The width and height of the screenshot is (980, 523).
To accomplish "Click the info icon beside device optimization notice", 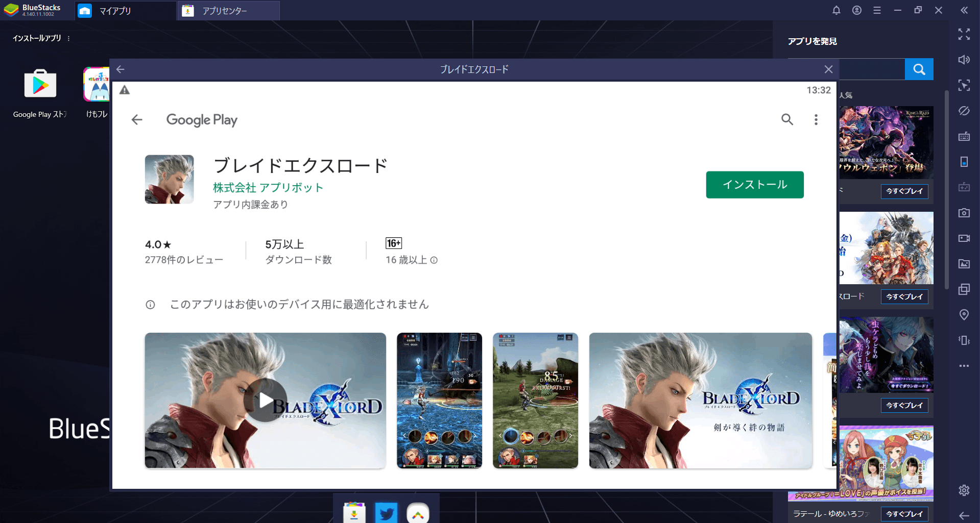I will [150, 305].
